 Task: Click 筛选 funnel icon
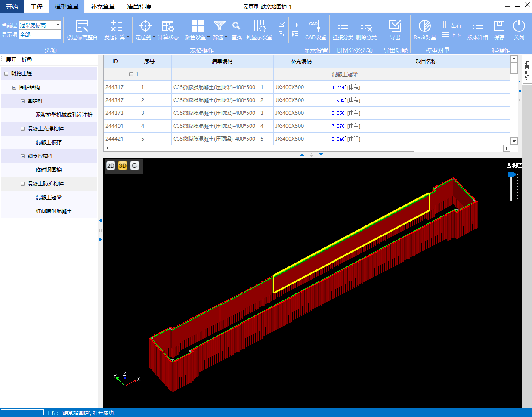220,26
